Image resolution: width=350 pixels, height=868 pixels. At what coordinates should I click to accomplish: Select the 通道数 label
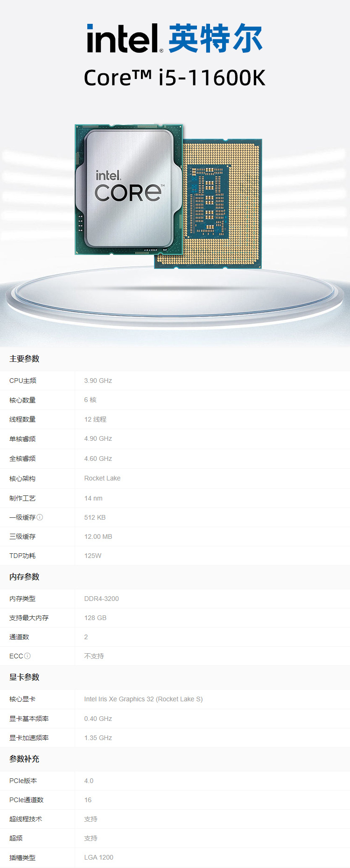point(19,637)
